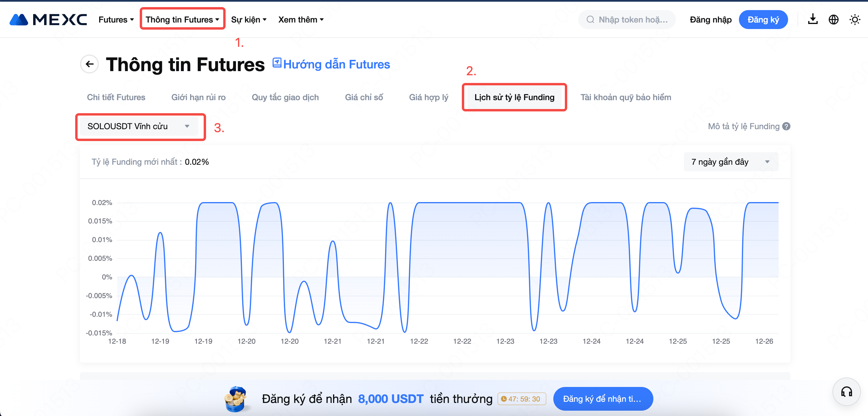The width and height of the screenshot is (868, 416).
Task: Click the MEXC logo
Action: pos(48,20)
